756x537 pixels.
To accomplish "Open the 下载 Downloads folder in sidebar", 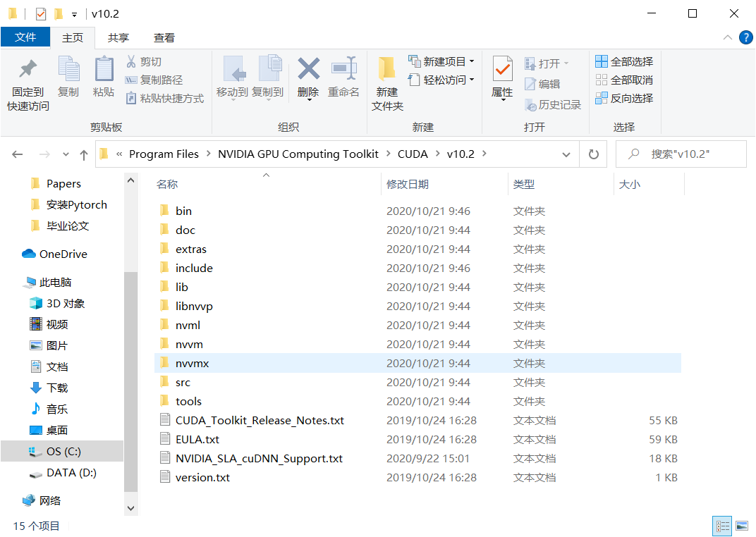I will 49,388.
